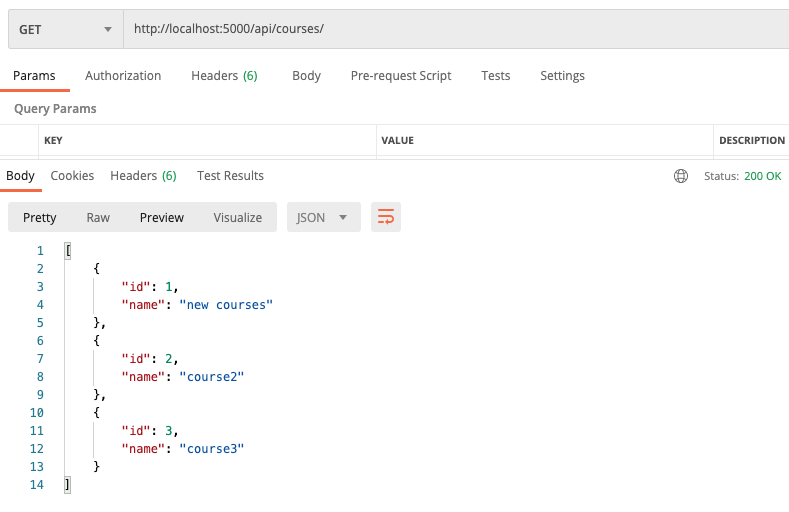Open the Test Results tab

230,176
